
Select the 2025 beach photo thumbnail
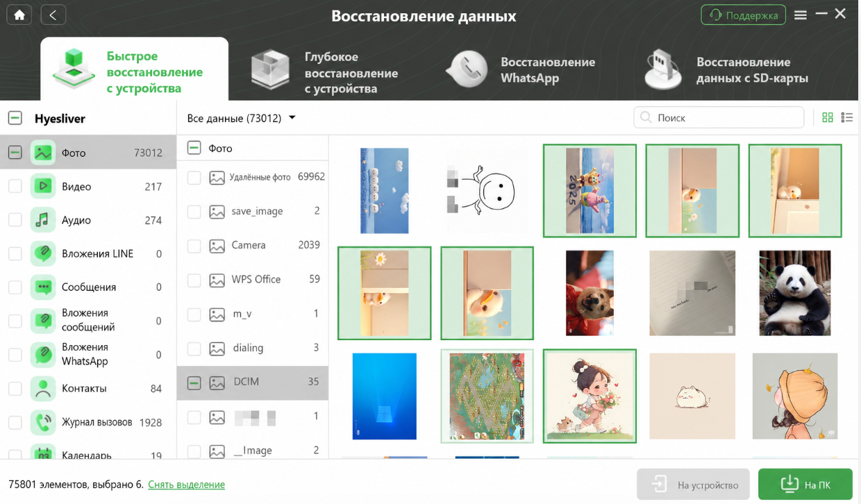point(590,191)
